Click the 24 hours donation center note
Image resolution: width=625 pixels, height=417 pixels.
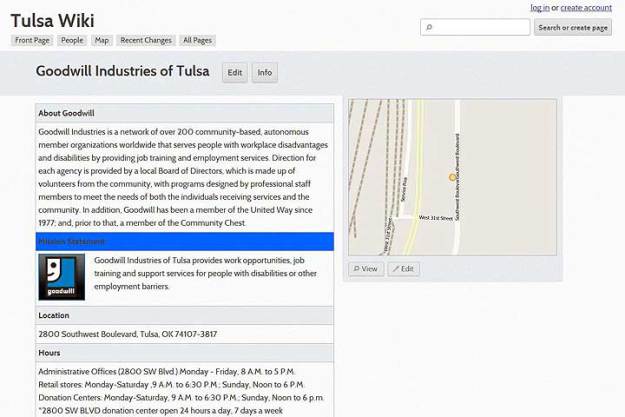161,411
